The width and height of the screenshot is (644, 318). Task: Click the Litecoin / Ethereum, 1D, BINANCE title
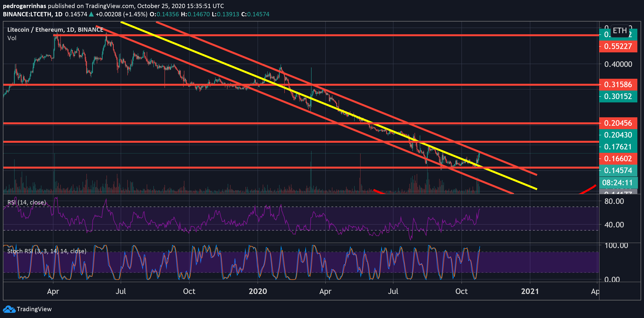pos(55,30)
